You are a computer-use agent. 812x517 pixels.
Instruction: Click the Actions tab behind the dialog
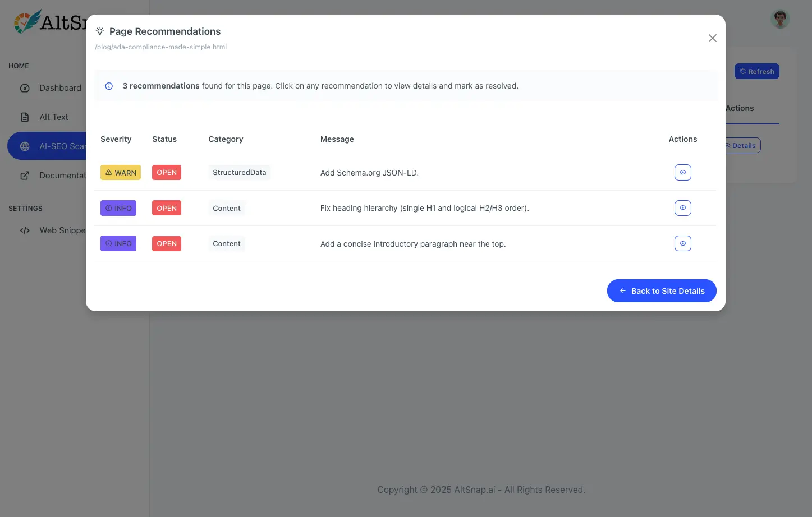point(740,108)
